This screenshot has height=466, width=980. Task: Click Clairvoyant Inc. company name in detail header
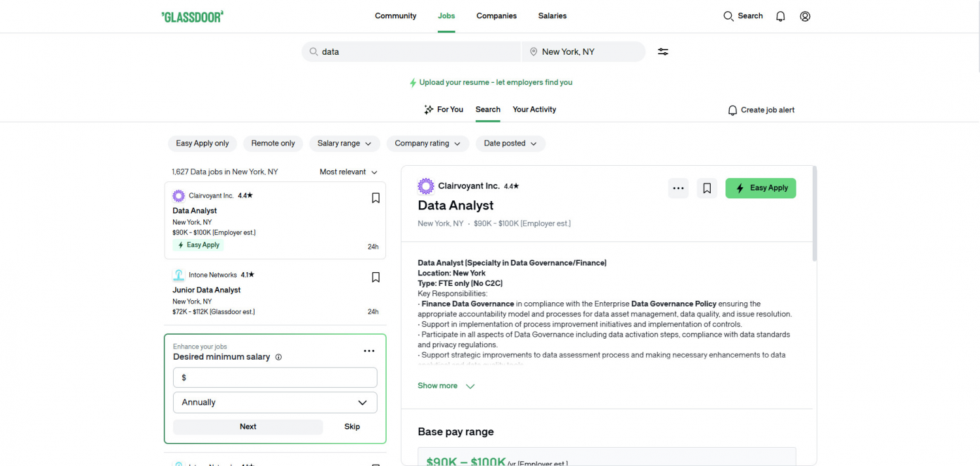point(468,186)
